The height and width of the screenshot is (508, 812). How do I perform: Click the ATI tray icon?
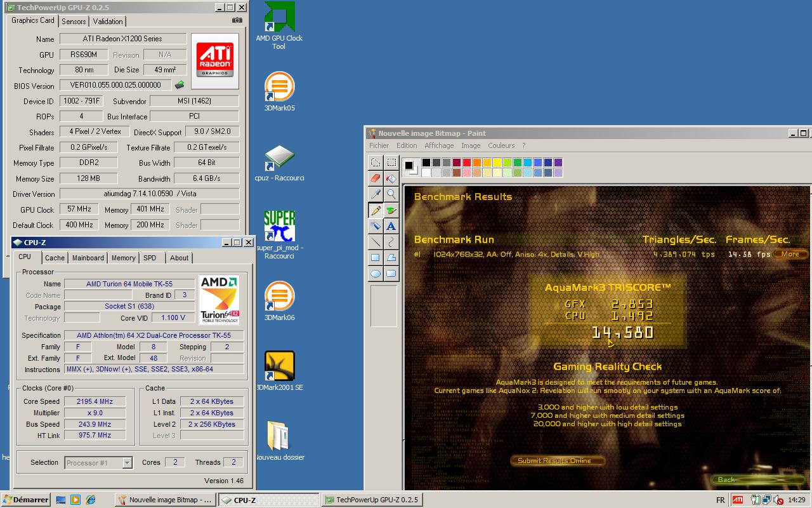[x=738, y=500]
